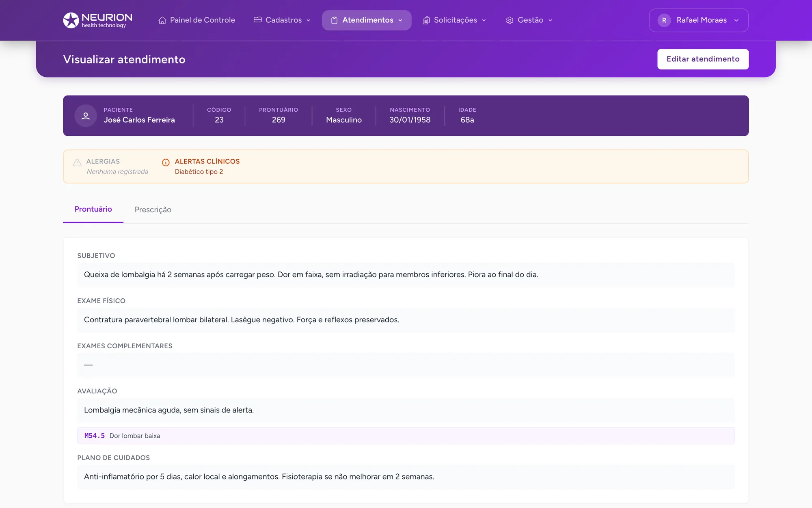Click the documents icon beside Solicitações
The image size is (812, 508).
click(426, 20)
